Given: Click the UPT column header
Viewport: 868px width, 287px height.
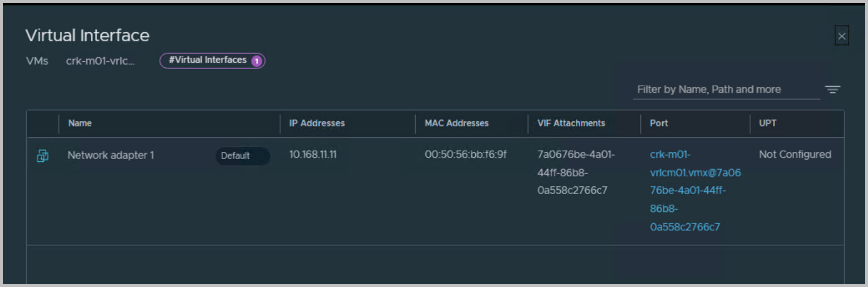Looking at the screenshot, I should point(767,123).
